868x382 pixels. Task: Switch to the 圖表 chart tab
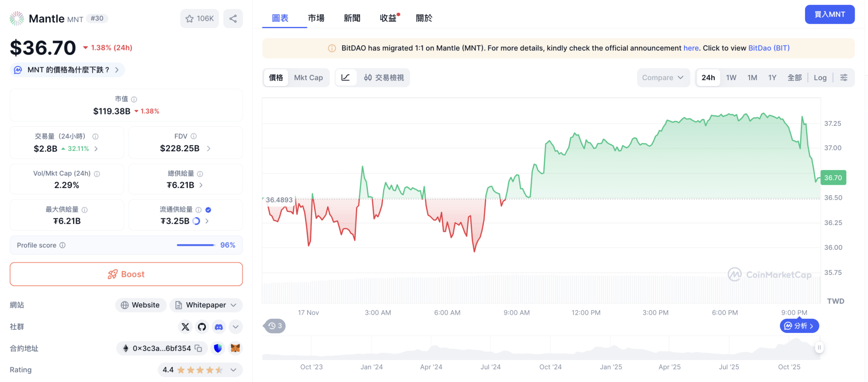280,18
